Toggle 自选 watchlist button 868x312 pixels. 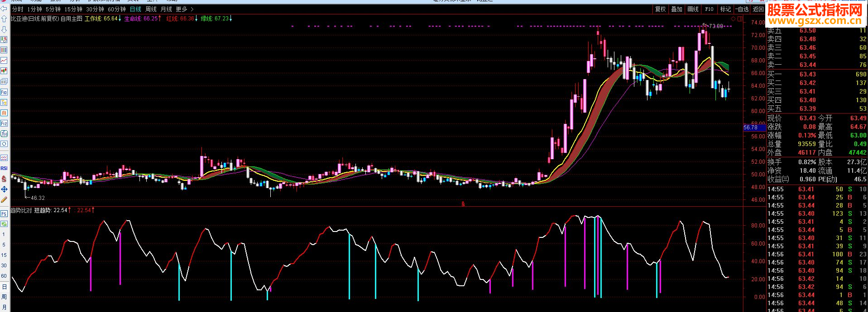click(x=742, y=9)
